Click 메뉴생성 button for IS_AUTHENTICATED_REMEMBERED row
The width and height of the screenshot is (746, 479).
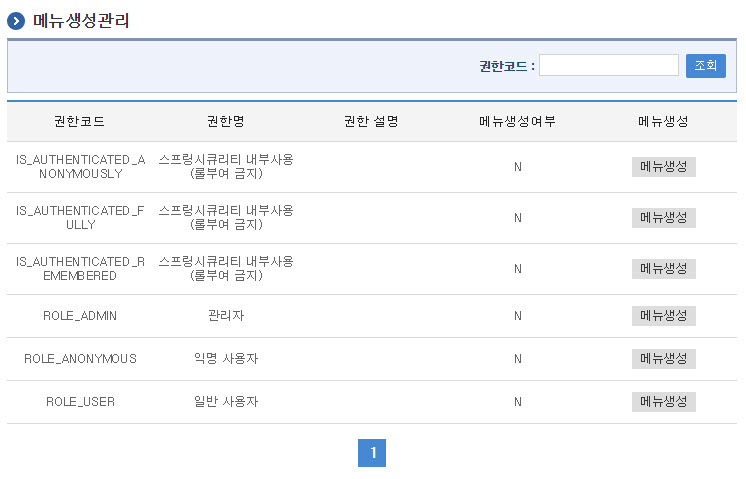(x=663, y=269)
